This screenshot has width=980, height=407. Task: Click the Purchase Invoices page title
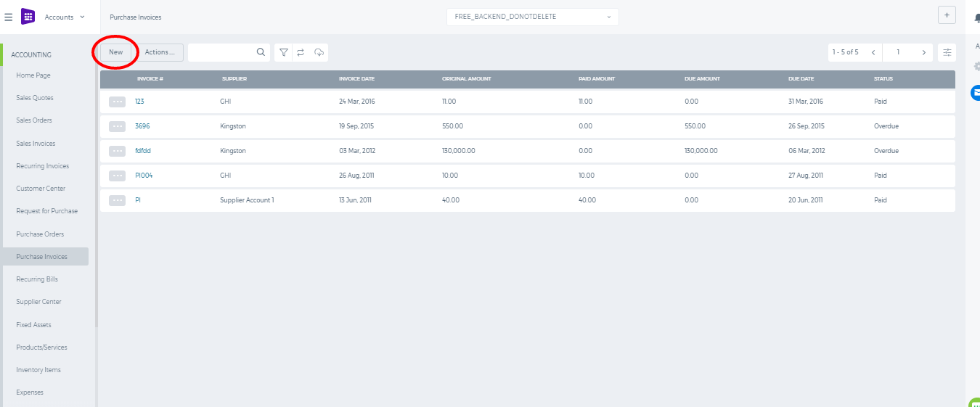(x=136, y=17)
